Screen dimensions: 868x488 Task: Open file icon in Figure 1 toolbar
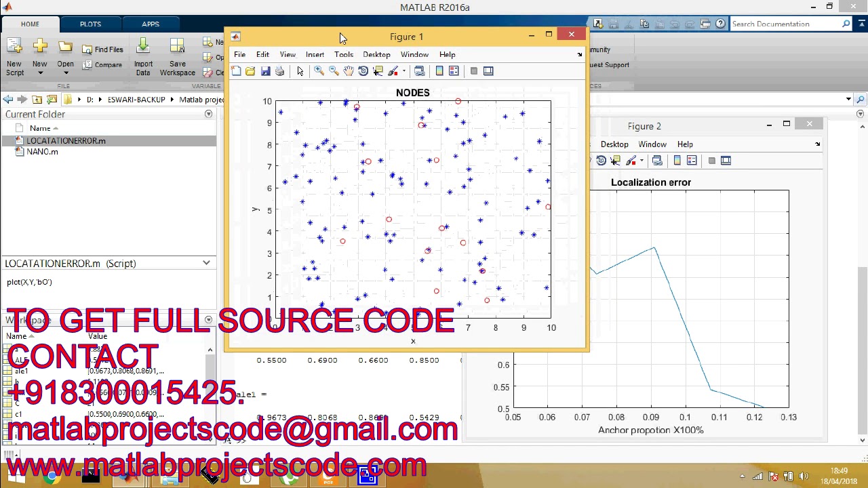(x=250, y=71)
